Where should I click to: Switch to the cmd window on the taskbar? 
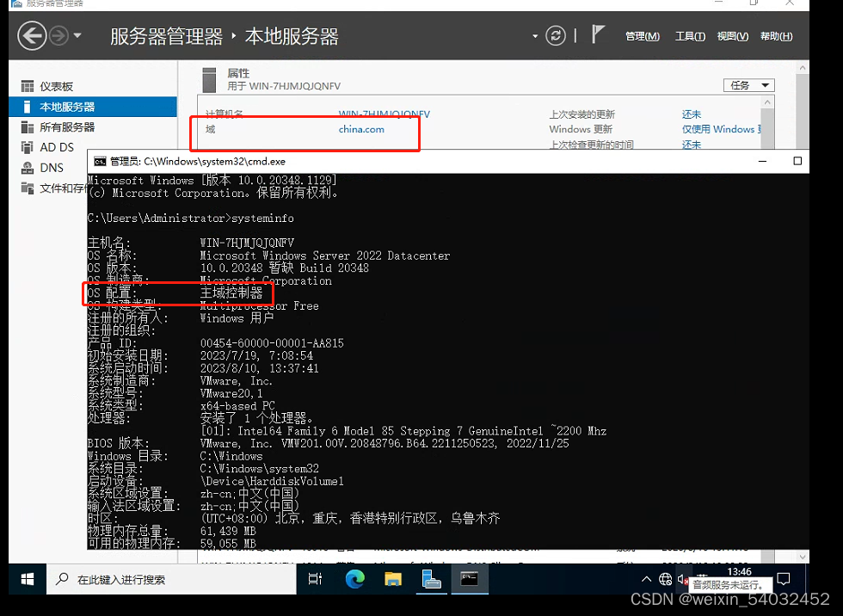pyautogui.click(x=470, y=579)
